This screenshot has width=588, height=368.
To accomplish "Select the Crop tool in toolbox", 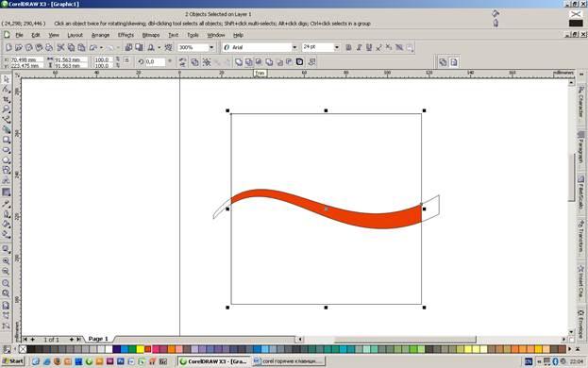I will pyautogui.click(x=6, y=99).
